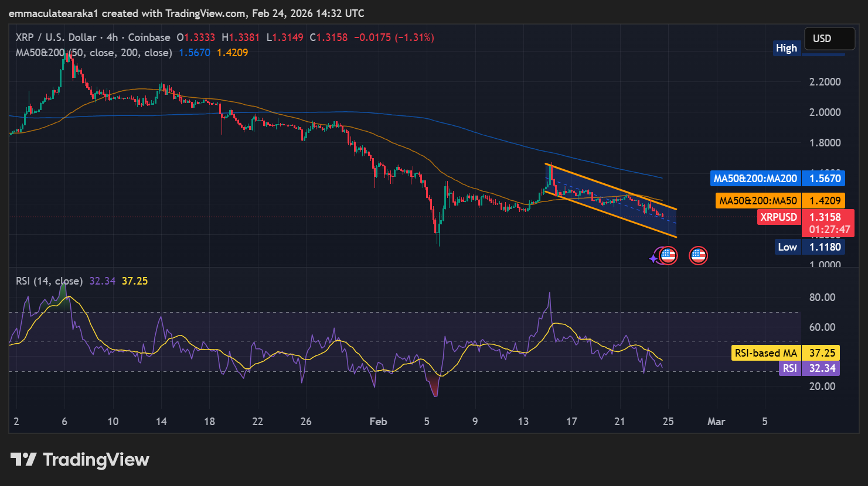
Task: Select the right American flag emoji sticker
Action: [698, 255]
